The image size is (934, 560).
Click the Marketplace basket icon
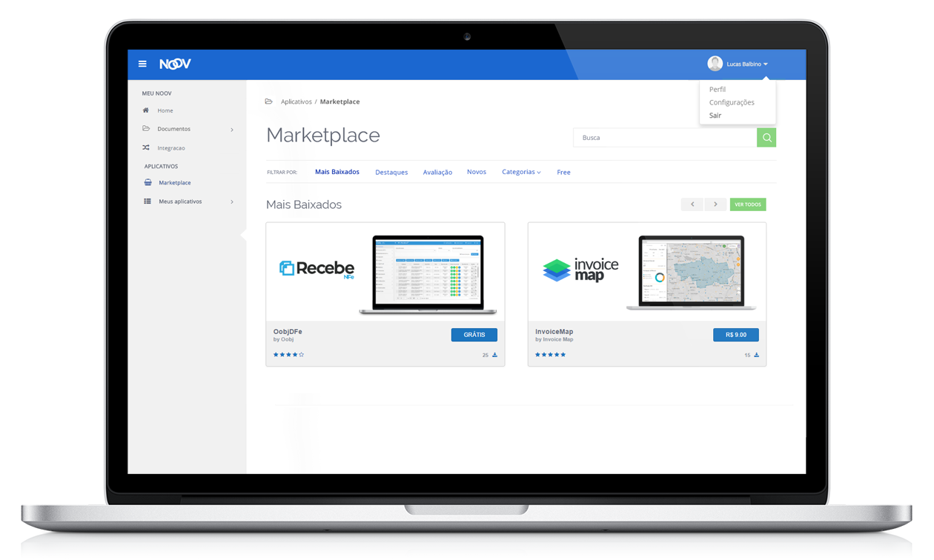[x=148, y=182]
